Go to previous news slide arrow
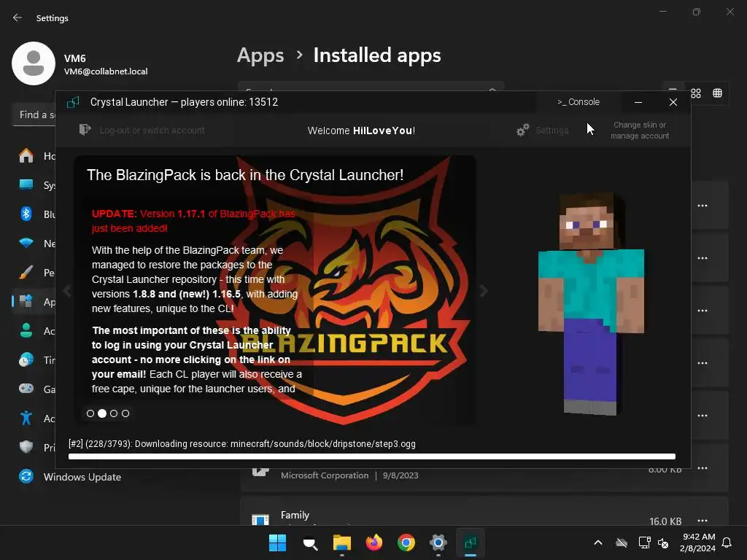The width and height of the screenshot is (747, 560). coord(67,290)
